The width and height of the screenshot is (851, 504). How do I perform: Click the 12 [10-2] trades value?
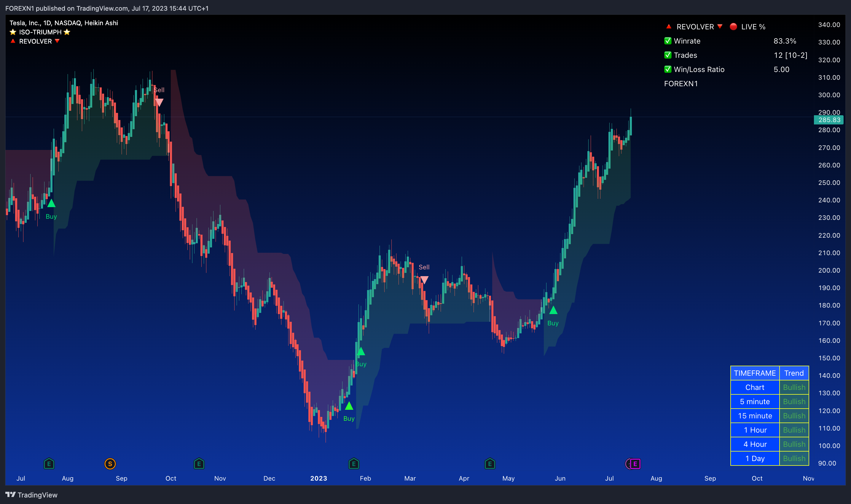pyautogui.click(x=791, y=55)
